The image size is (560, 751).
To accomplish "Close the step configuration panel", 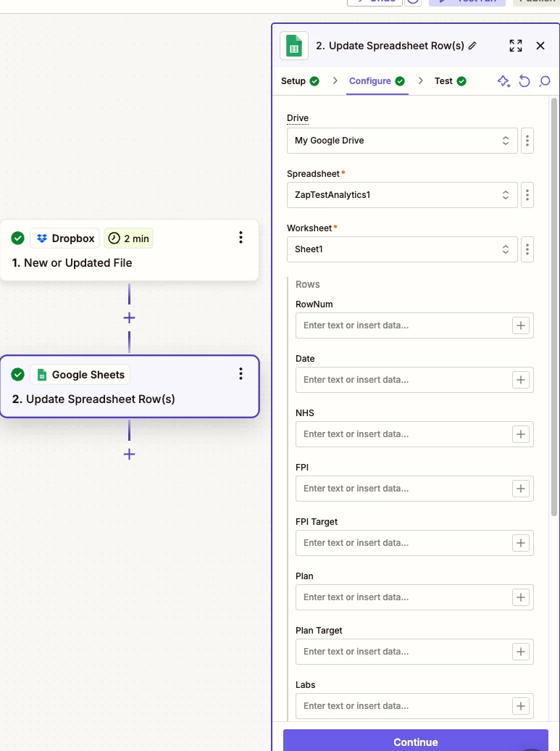I will click(x=540, y=46).
